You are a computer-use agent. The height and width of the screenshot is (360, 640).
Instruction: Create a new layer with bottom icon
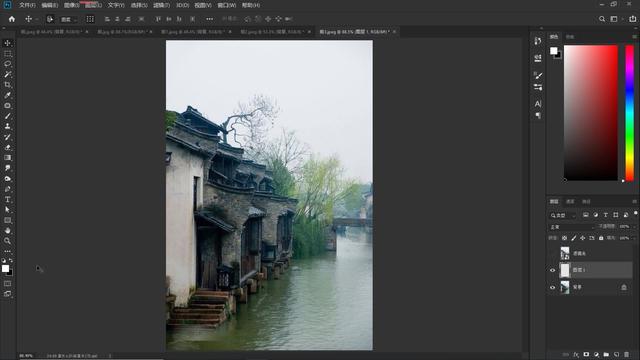pos(616,355)
